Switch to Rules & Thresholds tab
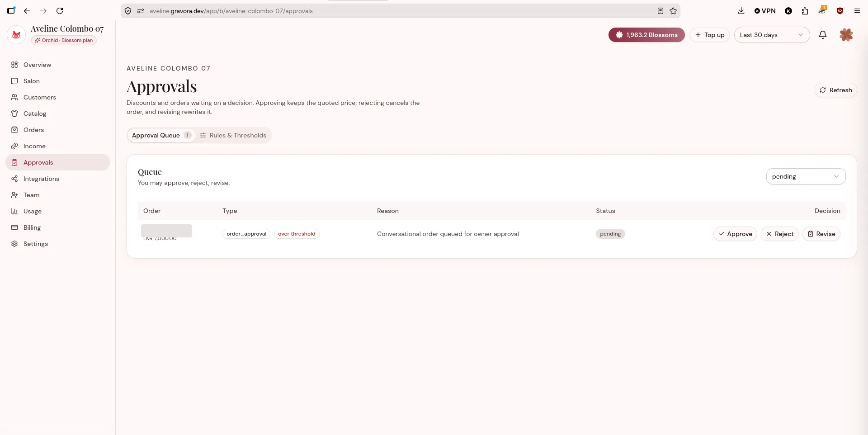Image resolution: width=868 pixels, height=435 pixels. tap(233, 135)
